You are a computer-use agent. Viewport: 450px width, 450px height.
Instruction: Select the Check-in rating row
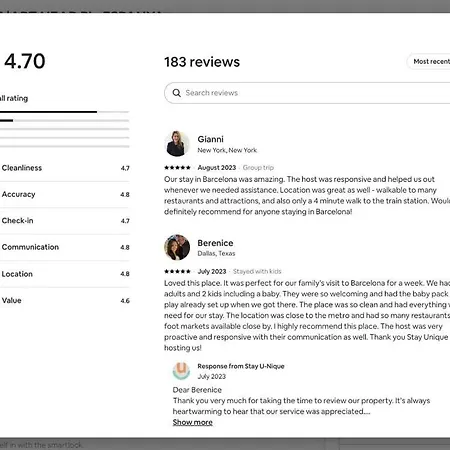pyautogui.click(x=65, y=221)
